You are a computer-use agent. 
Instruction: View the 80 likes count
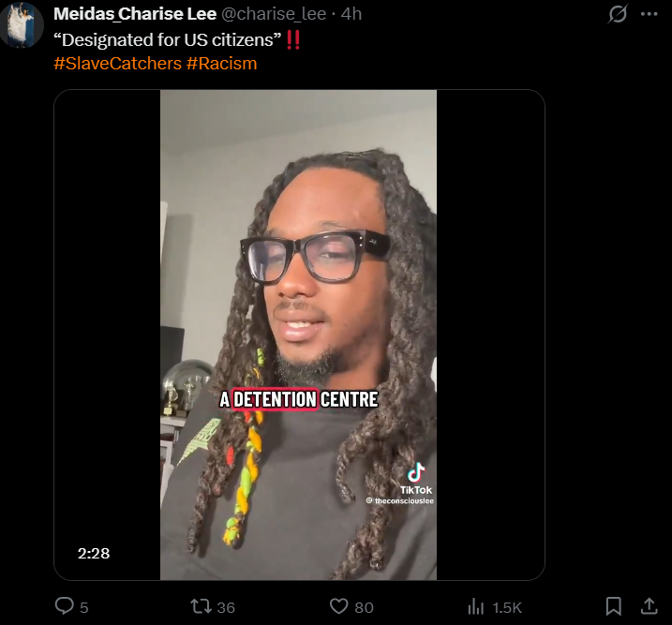coord(365,607)
